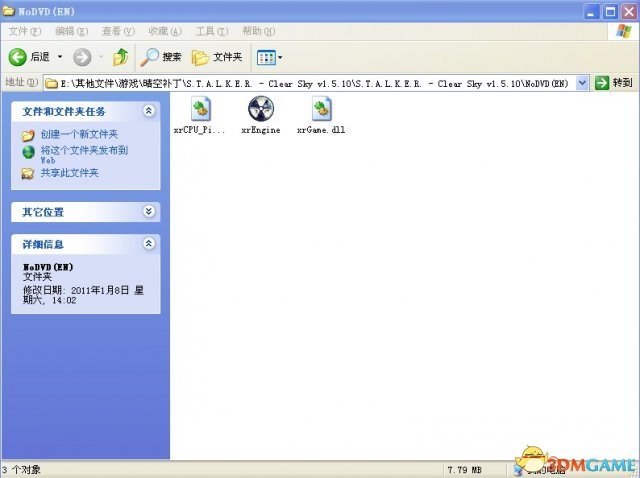Viewport: 640px width, 478px height.
Task: Expand the address bar dropdown arrow
Action: coord(582,83)
